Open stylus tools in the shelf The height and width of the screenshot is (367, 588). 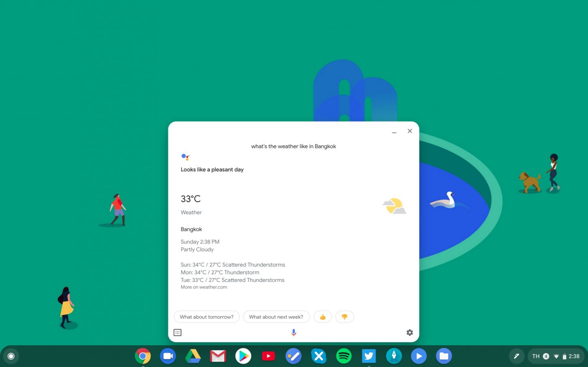click(517, 357)
